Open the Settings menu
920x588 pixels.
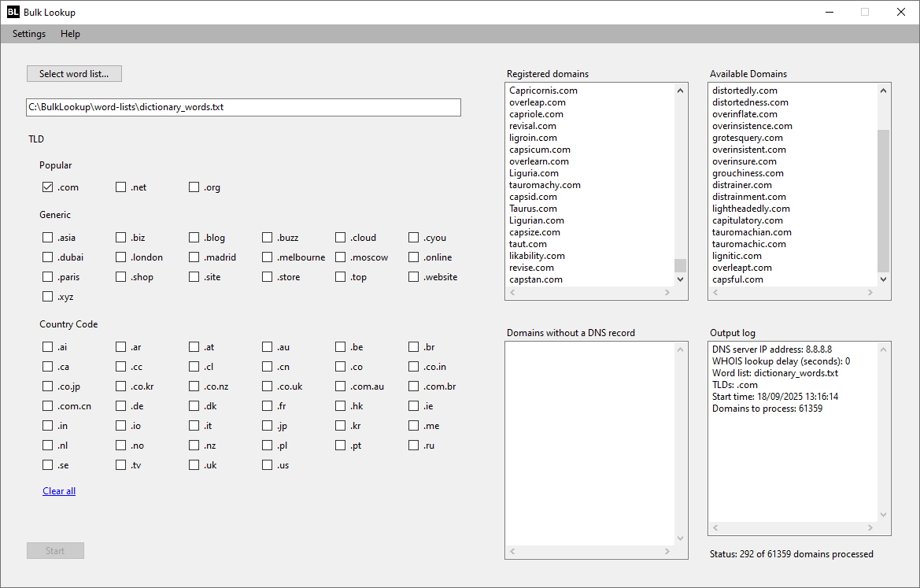(29, 34)
